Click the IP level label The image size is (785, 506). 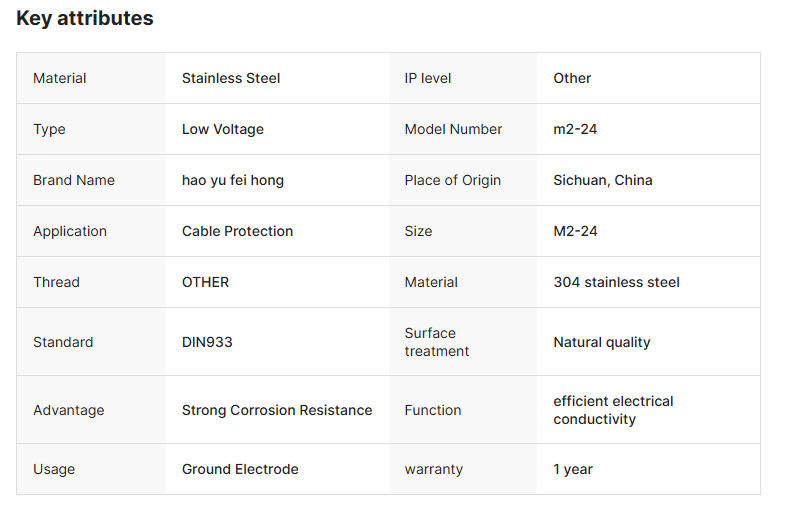(x=428, y=78)
